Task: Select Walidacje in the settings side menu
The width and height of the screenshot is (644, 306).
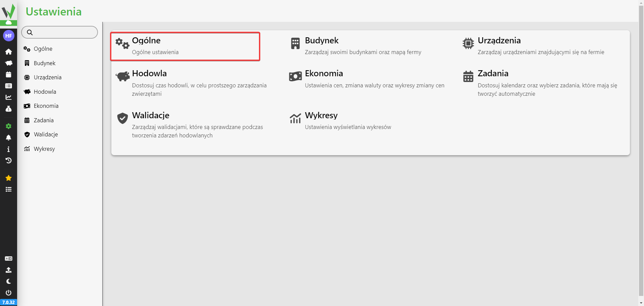Action: tap(46, 134)
